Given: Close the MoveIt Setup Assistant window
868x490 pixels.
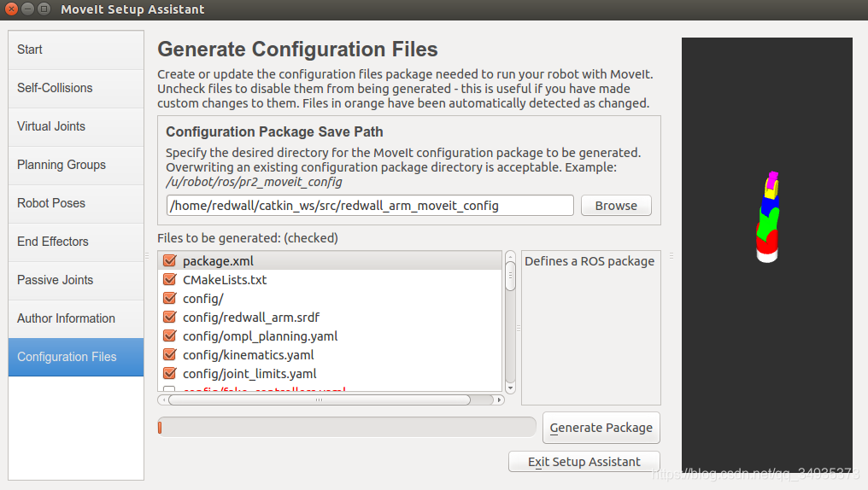Looking at the screenshot, I should (12, 9).
